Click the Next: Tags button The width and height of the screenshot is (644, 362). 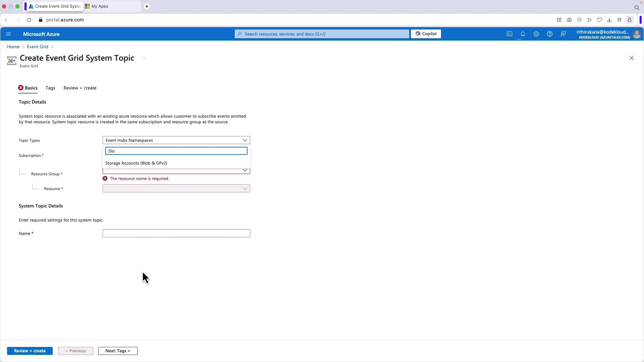(x=117, y=351)
